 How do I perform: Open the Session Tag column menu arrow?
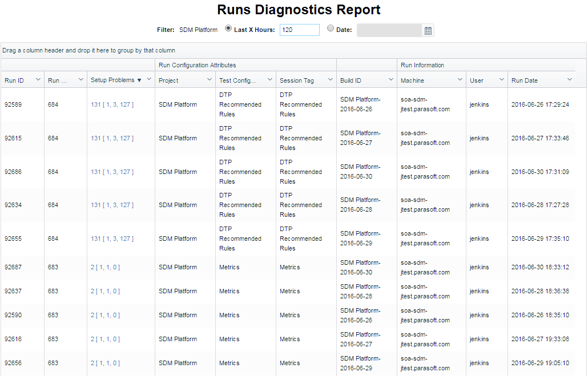331,79
